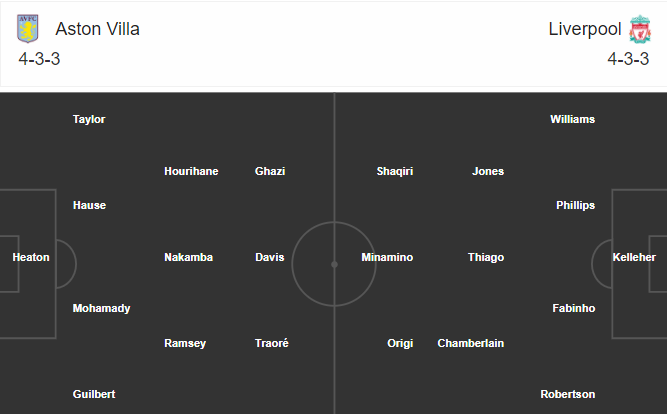Viewport: 667px width, 414px height.
Task: Click player Davis near the centre circle
Action: [x=270, y=257]
